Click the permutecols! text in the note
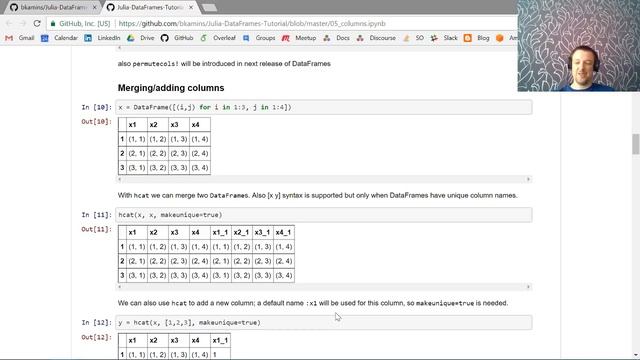640x360 pixels. pyautogui.click(x=156, y=64)
